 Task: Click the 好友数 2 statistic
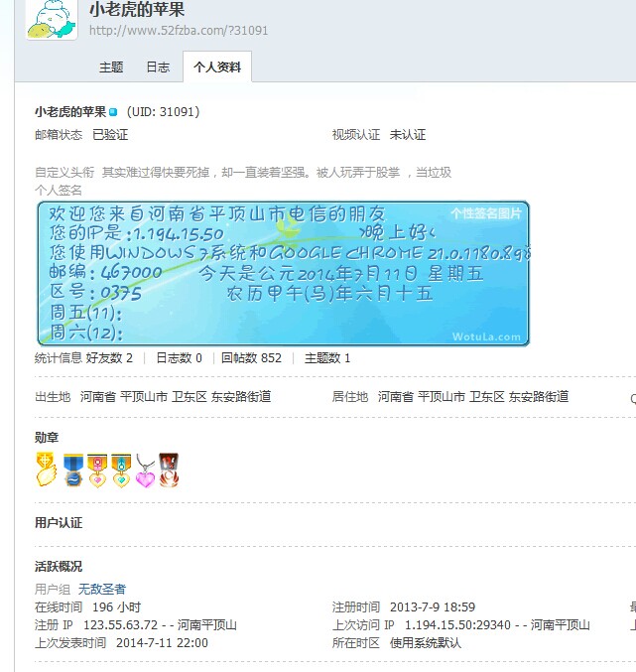109,358
